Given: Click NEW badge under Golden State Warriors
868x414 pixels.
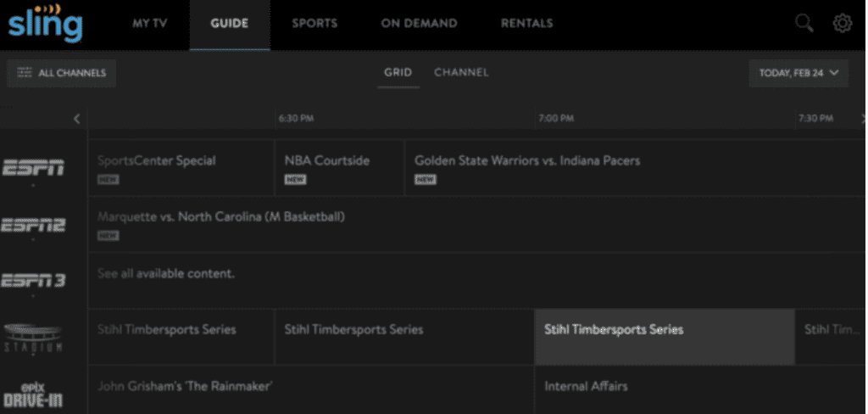Looking at the screenshot, I should [x=426, y=180].
